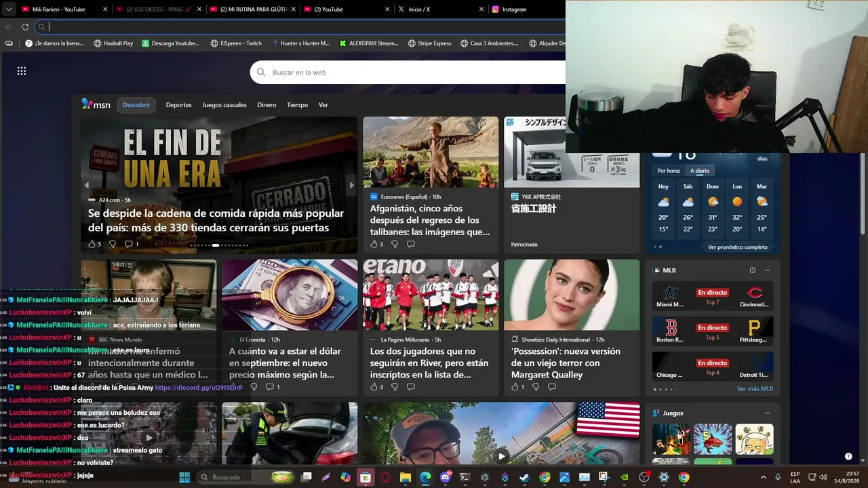Image resolution: width=868 pixels, height=488 pixels.
Task: Open the browser tab search chevron
Action: pyautogui.click(x=9, y=9)
